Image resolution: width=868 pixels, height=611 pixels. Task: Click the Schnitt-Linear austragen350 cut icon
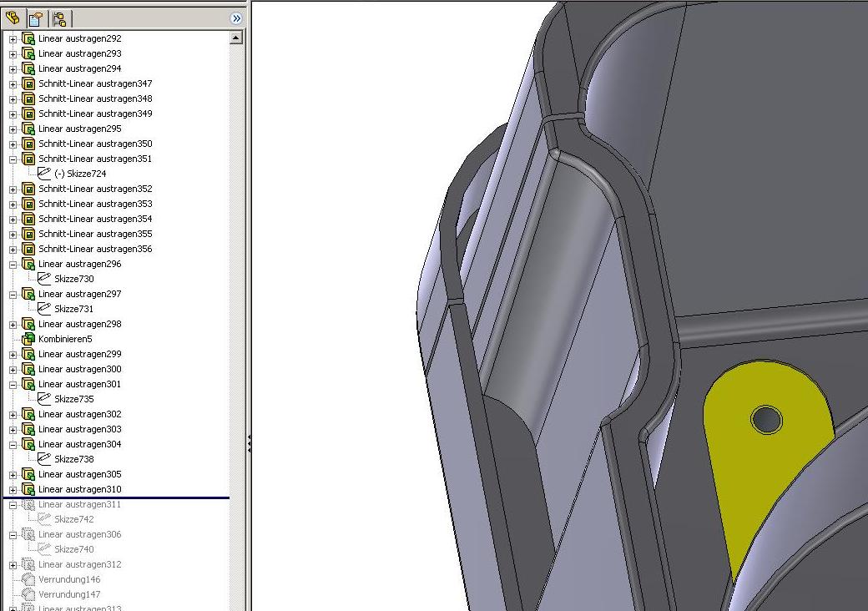[28, 144]
